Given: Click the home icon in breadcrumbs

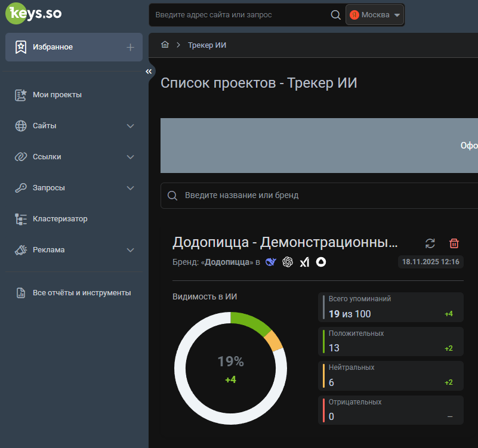Looking at the screenshot, I should click(x=165, y=45).
